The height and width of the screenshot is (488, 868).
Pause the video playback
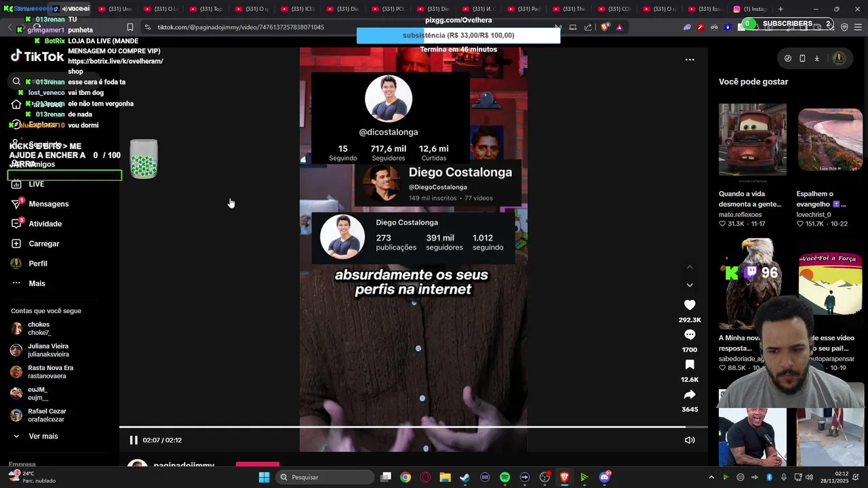[x=134, y=440]
